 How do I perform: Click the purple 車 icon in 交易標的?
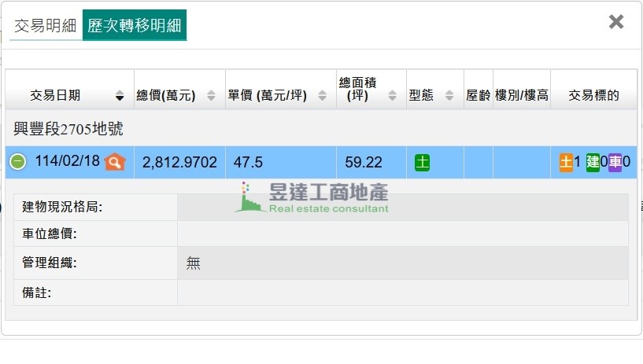coord(615,162)
